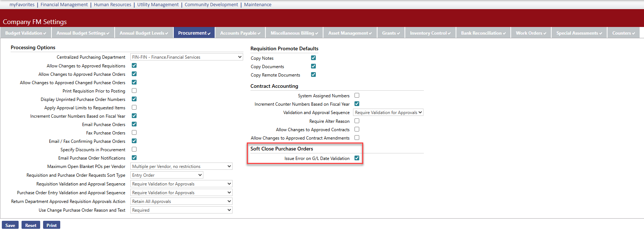Open the Inventory Control tab

point(430,33)
